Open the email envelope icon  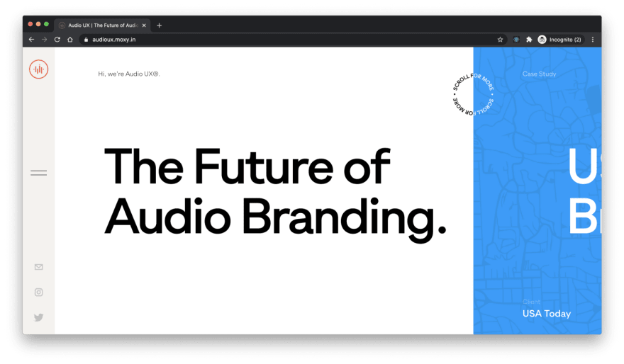38,267
